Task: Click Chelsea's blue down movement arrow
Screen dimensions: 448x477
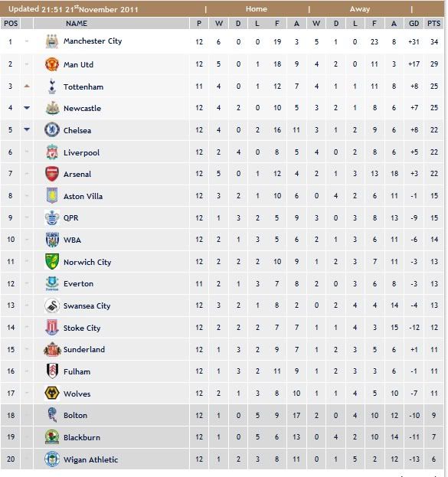Action: pos(27,129)
